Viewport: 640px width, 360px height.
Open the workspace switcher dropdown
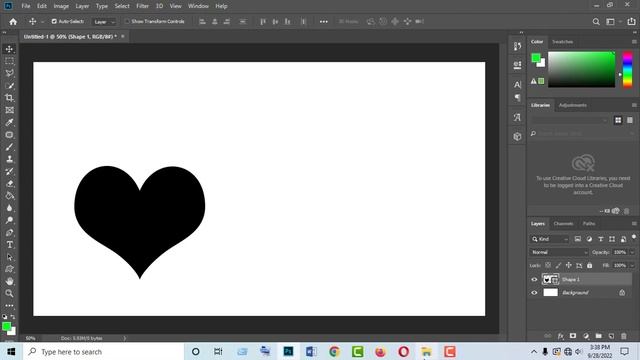612,22
